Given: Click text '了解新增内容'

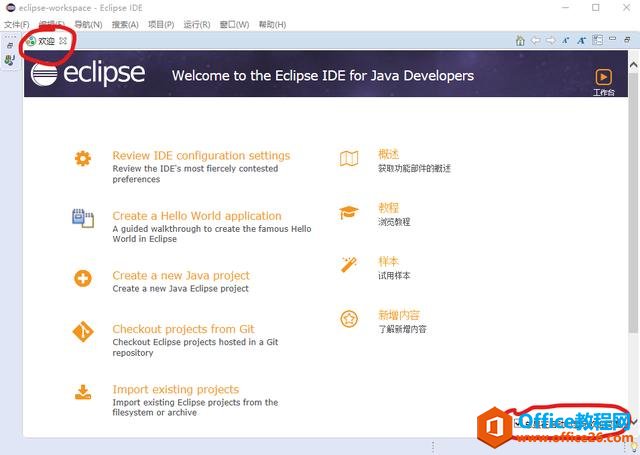Looking at the screenshot, I should coord(402,329).
